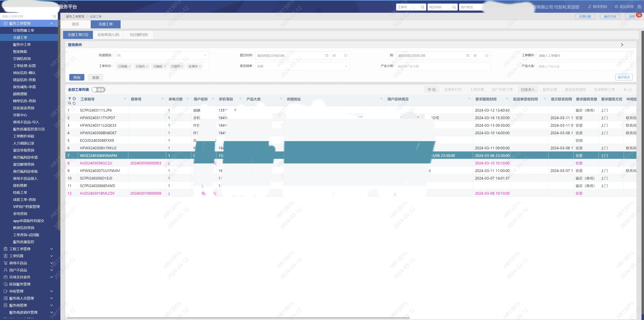
Task: Open the 产业小微 selector
Action: tap(443, 66)
